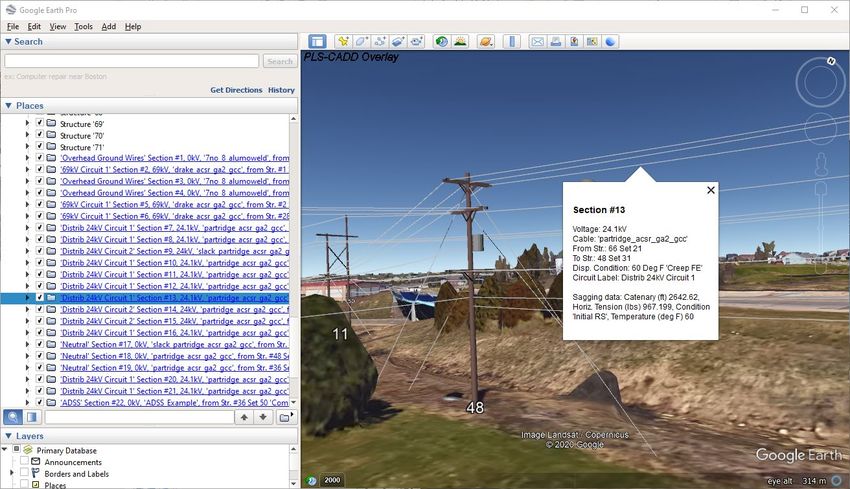
Task: Uncheck '69kV Circuit 1' Section #2 checkbox
Action: pyautogui.click(x=40, y=169)
